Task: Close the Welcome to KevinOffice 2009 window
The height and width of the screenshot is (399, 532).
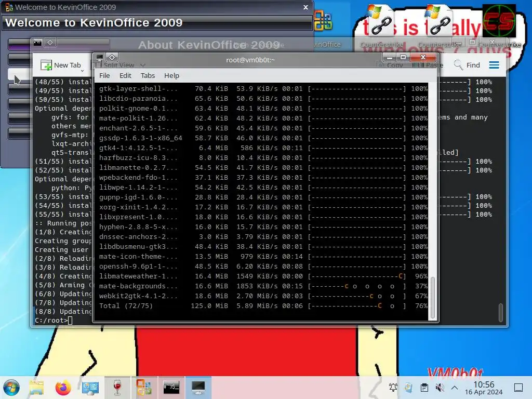Action: pos(305,7)
